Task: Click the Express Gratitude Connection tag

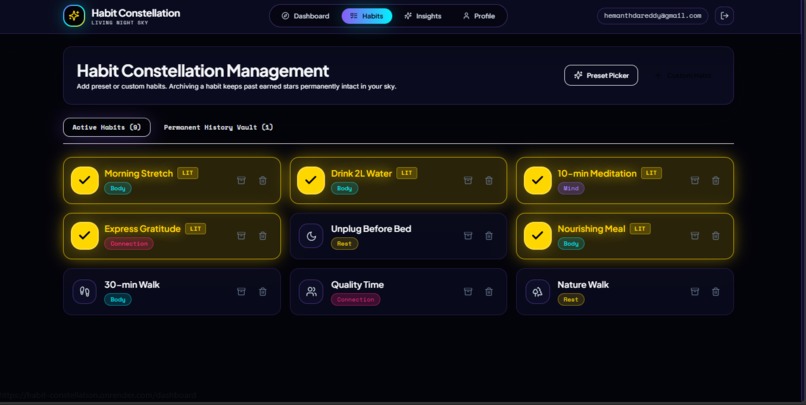Action: (129, 244)
